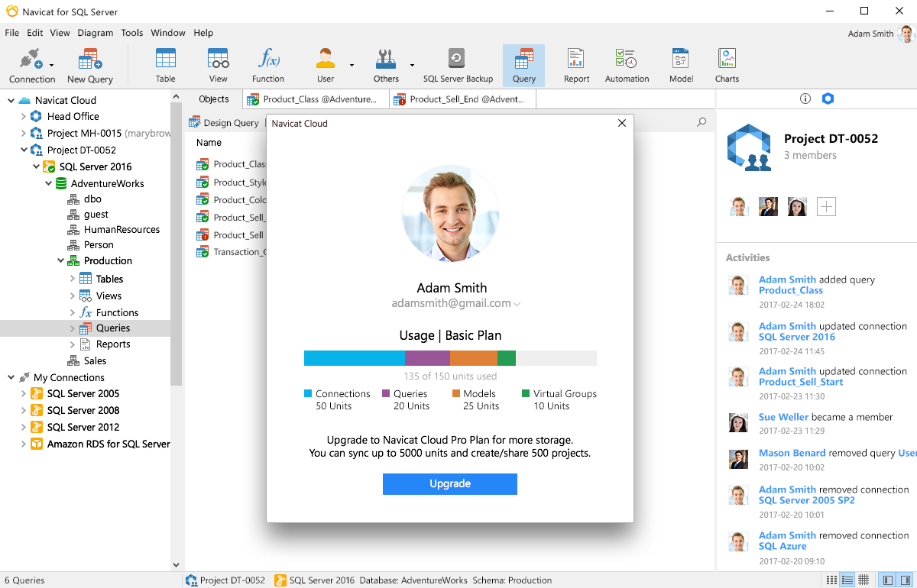Click Adam Smith's account avatar in the title area
The image size is (917, 588).
pyautogui.click(x=906, y=34)
